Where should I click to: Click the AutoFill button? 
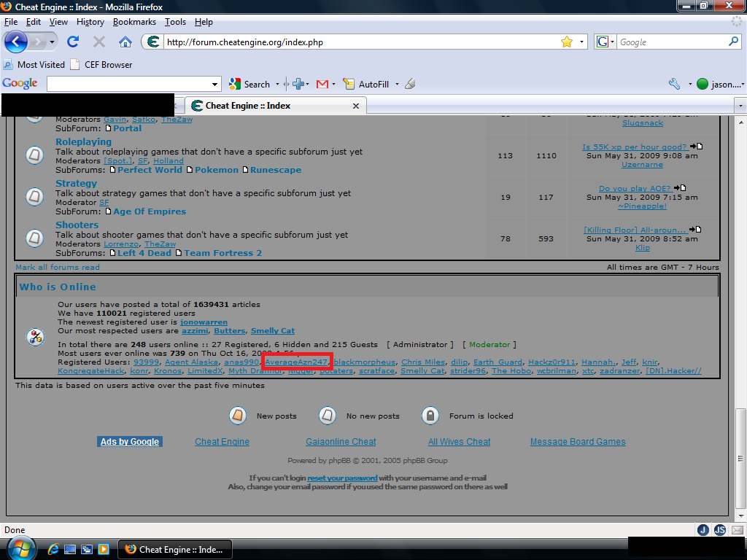tap(366, 85)
